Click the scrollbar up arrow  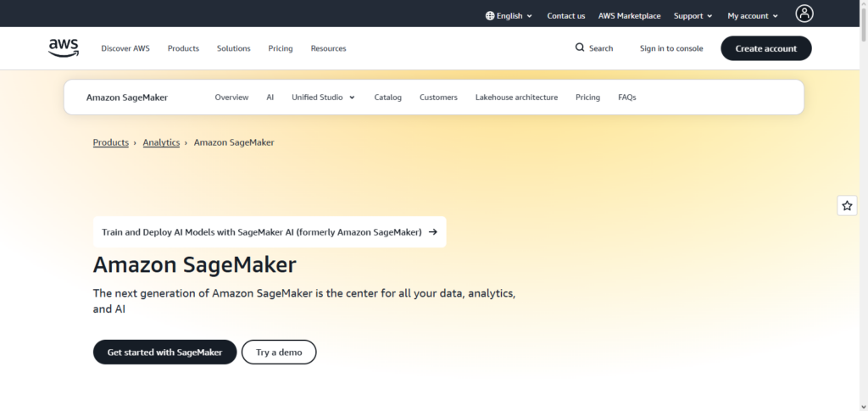(x=863, y=4)
